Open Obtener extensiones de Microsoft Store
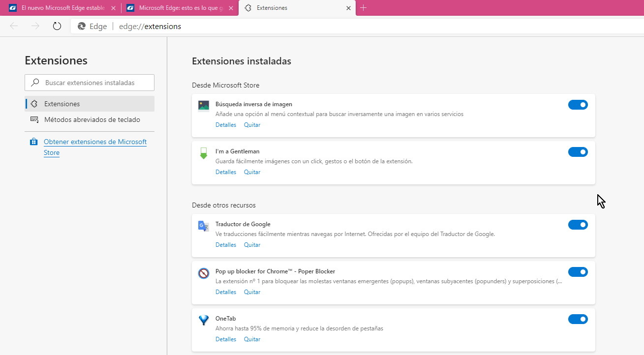The height and width of the screenshot is (355, 644). pos(95,146)
